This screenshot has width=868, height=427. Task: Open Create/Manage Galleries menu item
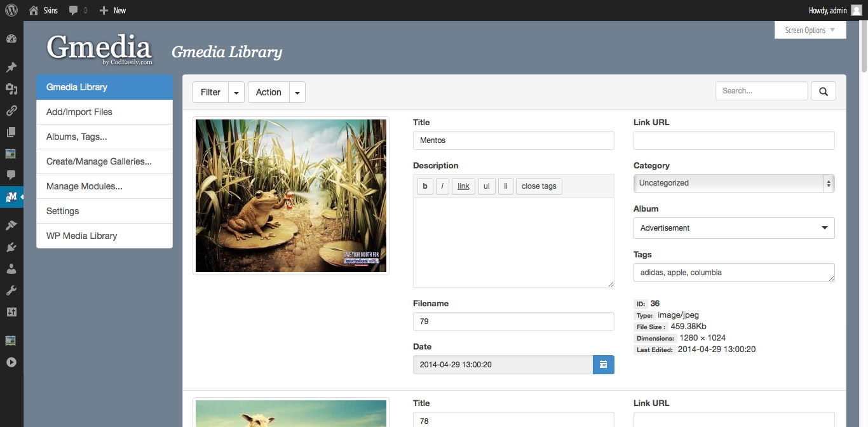coord(104,161)
